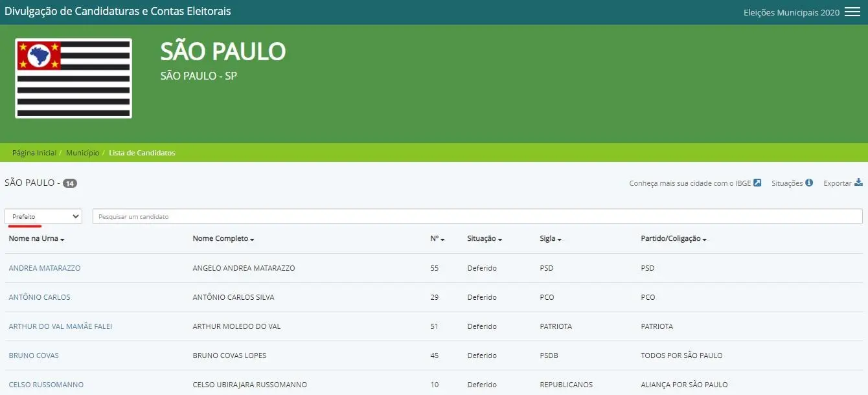Image resolution: width=868 pixels, height=395 pixels.
Task: Open CELSO RUSSOMANNO candidate page
Action: point(46,385)
